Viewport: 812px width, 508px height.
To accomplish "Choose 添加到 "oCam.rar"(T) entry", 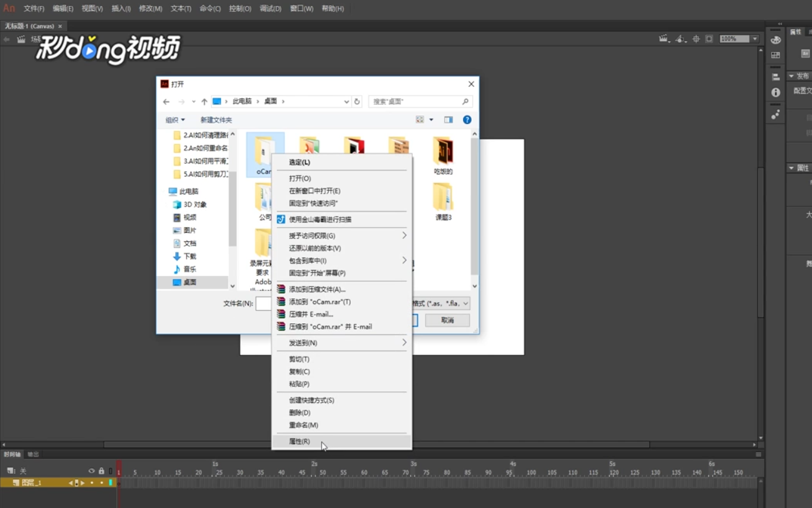I will click(342, 301).
